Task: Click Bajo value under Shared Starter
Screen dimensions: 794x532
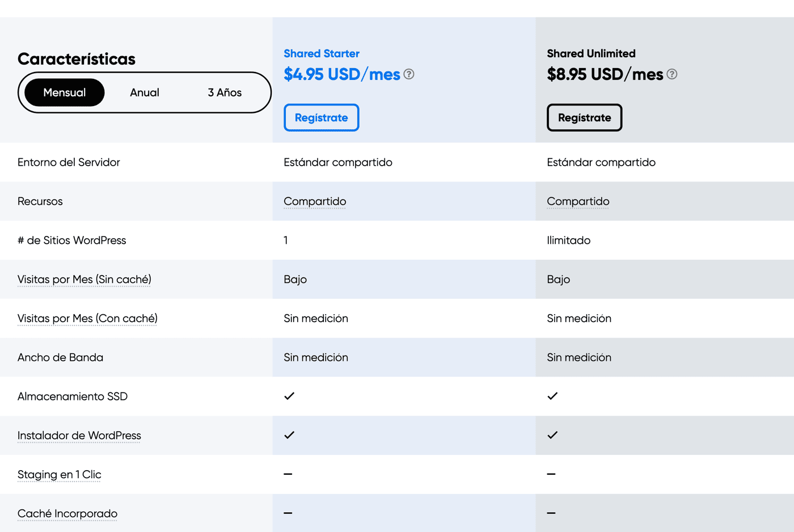Action: tap(295, 279)
